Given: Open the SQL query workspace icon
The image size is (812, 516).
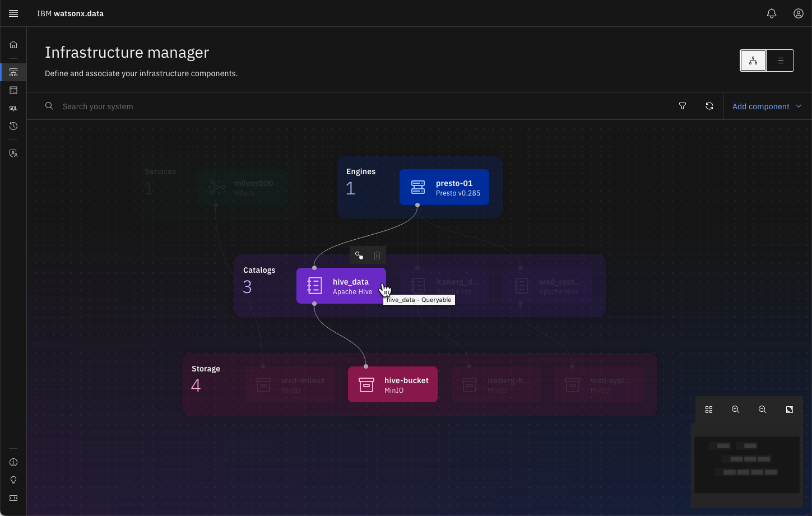Looking at the screenshot, I should pyautogui.click(x=13, y=108).
